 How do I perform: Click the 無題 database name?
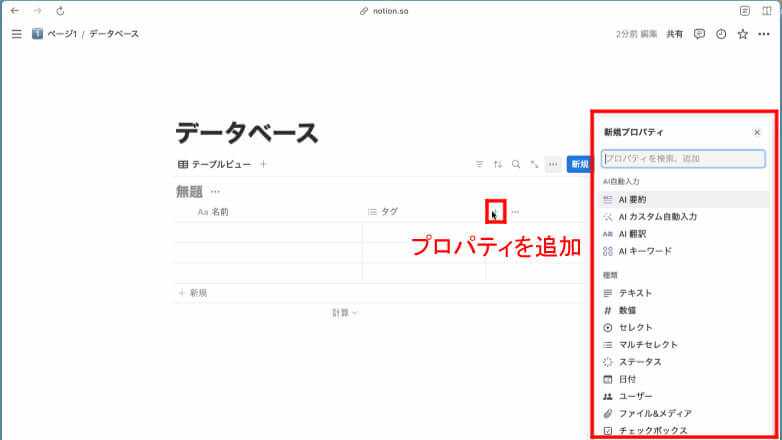(190, 192)
